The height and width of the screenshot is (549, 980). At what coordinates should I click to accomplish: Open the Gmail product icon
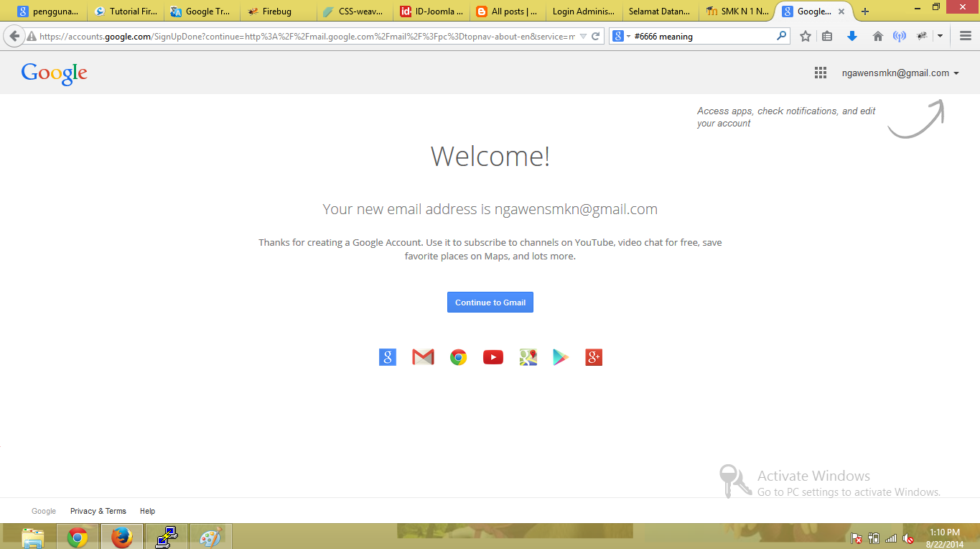[x=423, y=357]
